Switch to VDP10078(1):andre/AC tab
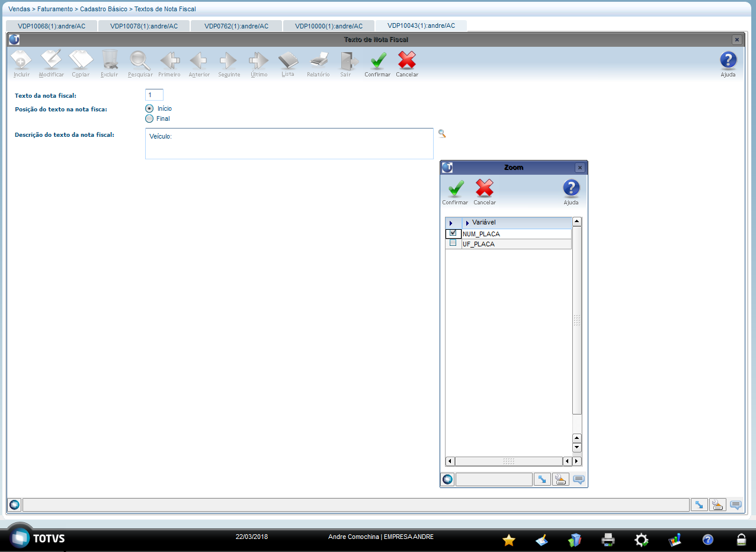The image size is (756, 552). (x=144, y=26)
